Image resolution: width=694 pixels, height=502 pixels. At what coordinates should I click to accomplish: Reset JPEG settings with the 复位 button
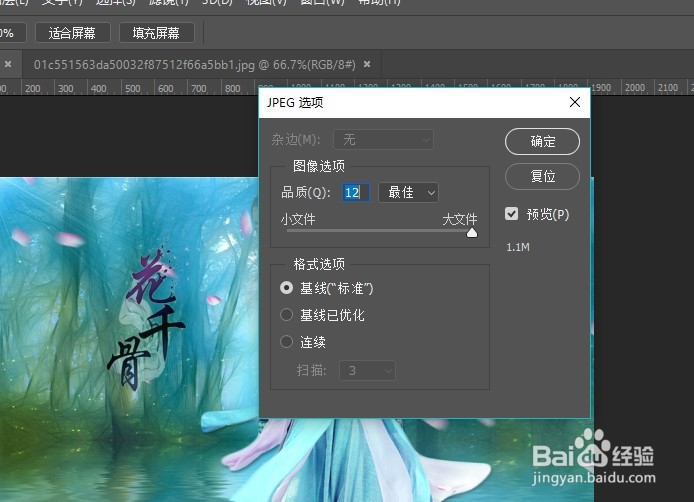[542, 176]
